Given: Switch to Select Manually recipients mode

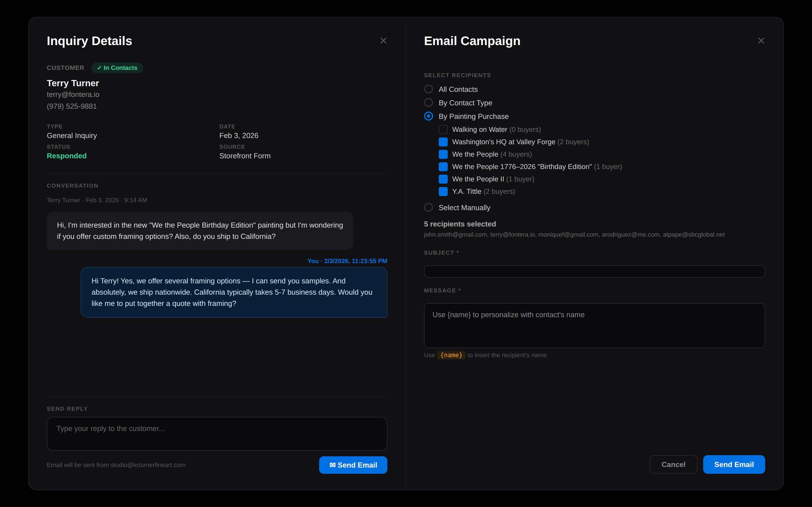Looking at the screenshot, I should [429, 207].
